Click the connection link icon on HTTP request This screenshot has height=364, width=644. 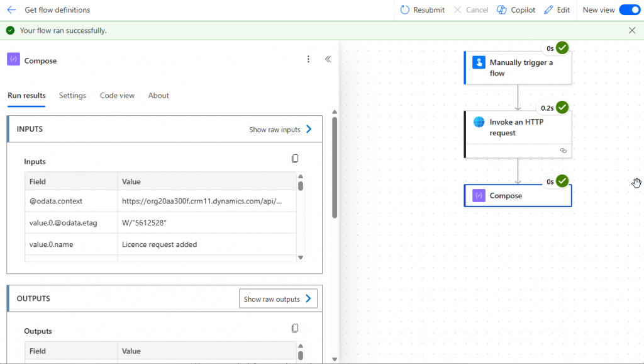[563, 151]
